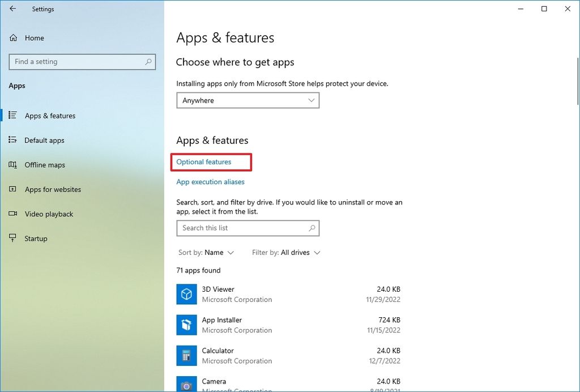Click the Home icon in sidebar
Screen dimensions: 580x392
tap(13, 37)
